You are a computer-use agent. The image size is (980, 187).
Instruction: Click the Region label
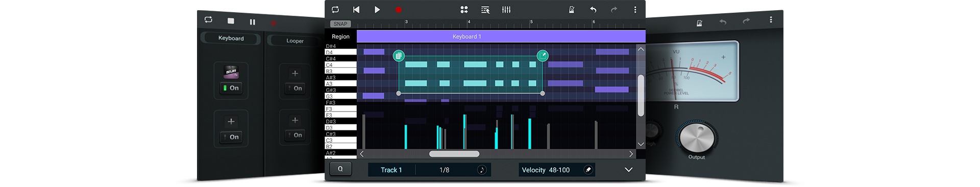tap(340, 37)
